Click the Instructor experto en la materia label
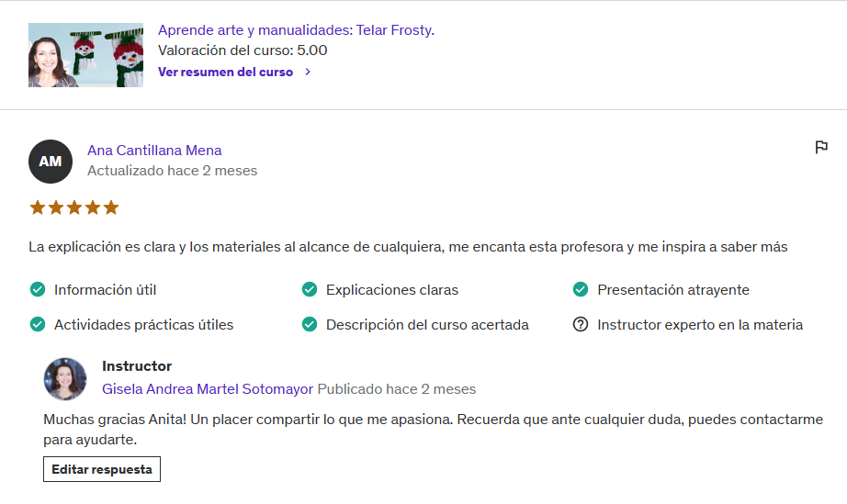Viewport: 847px width, 504px height. 700,324
